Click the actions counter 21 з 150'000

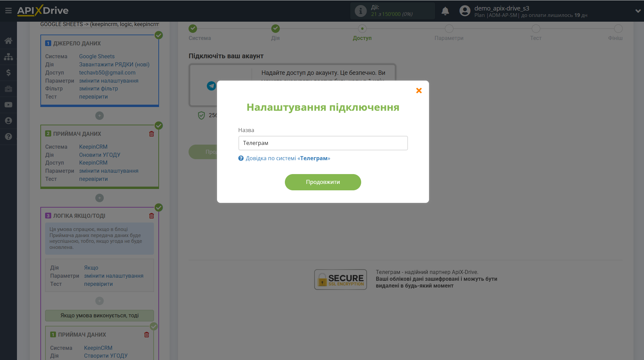pyautogui.click(x=392, y=14)
